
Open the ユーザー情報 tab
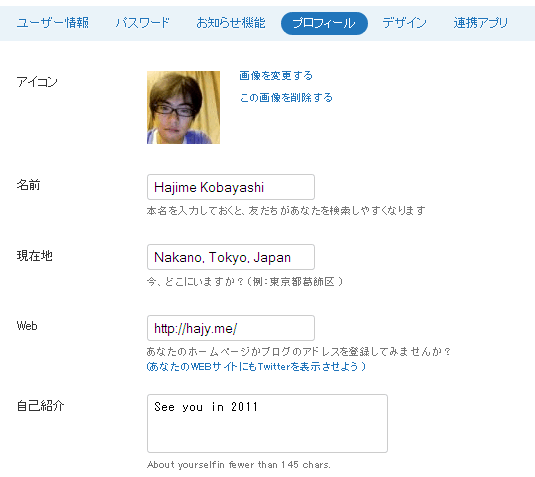[53, 23]
